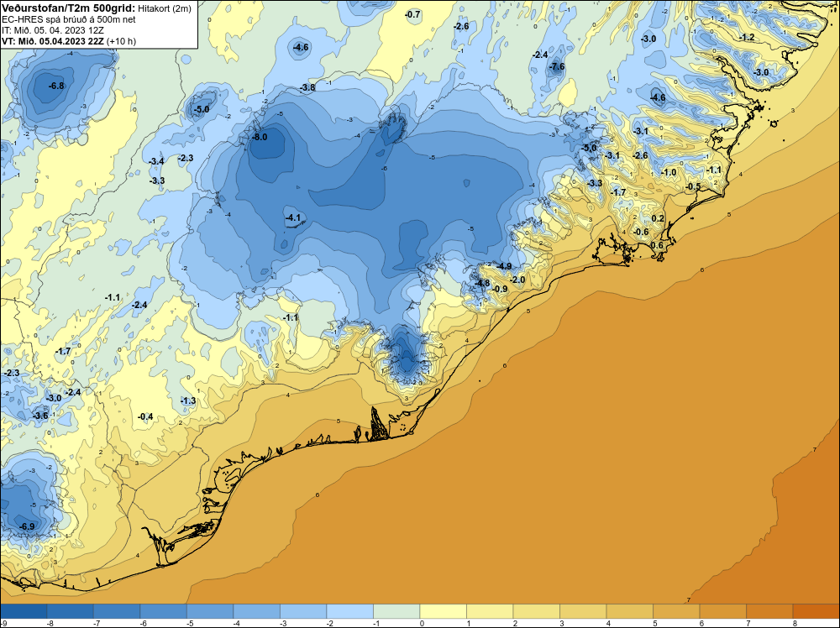Click the -7.6 temperature value

click(x=557, y=67)
